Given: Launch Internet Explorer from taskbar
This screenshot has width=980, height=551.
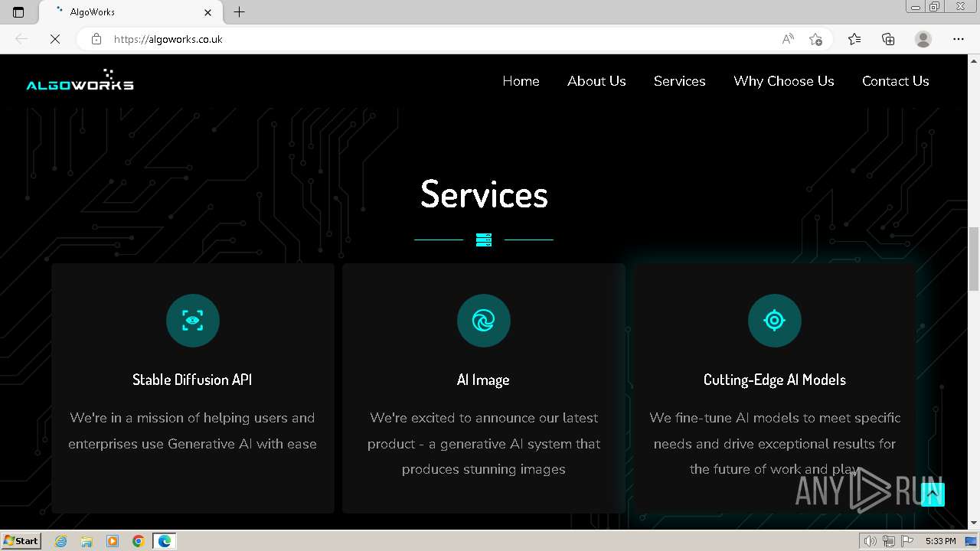Looking at the screenshot, I should (60, 541).
